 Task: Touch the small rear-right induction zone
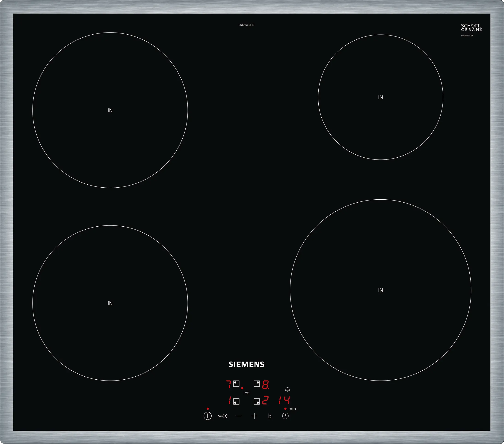(380, 97)
